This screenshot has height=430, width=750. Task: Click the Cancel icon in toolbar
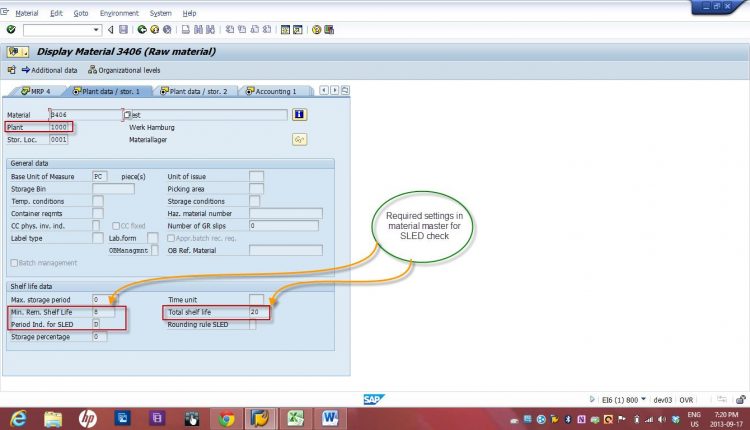[167, 30]
